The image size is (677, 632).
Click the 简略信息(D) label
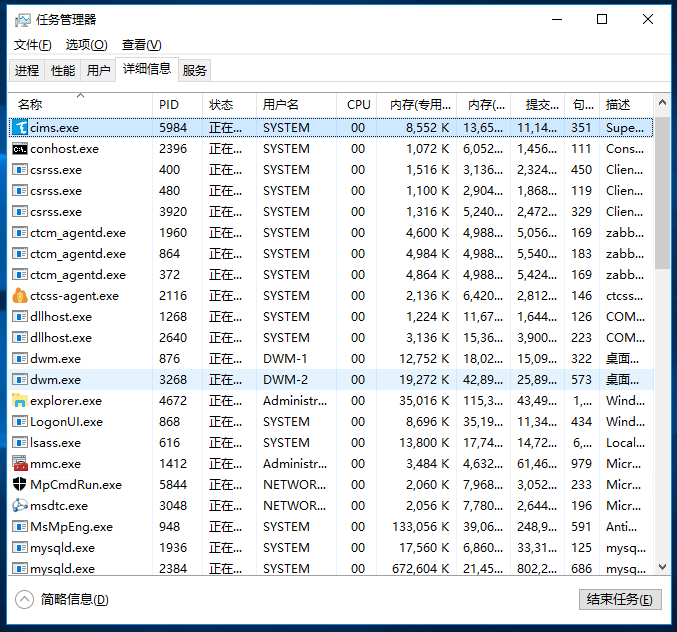74,599
